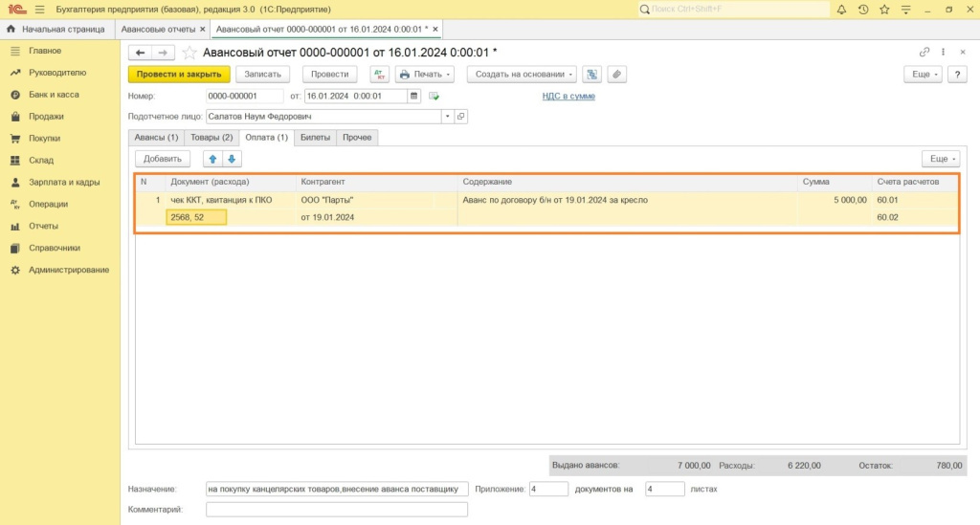This screenshot has width=980, height=525.
Task: Open the НДС в сумме link
Action: click(568, 96)
